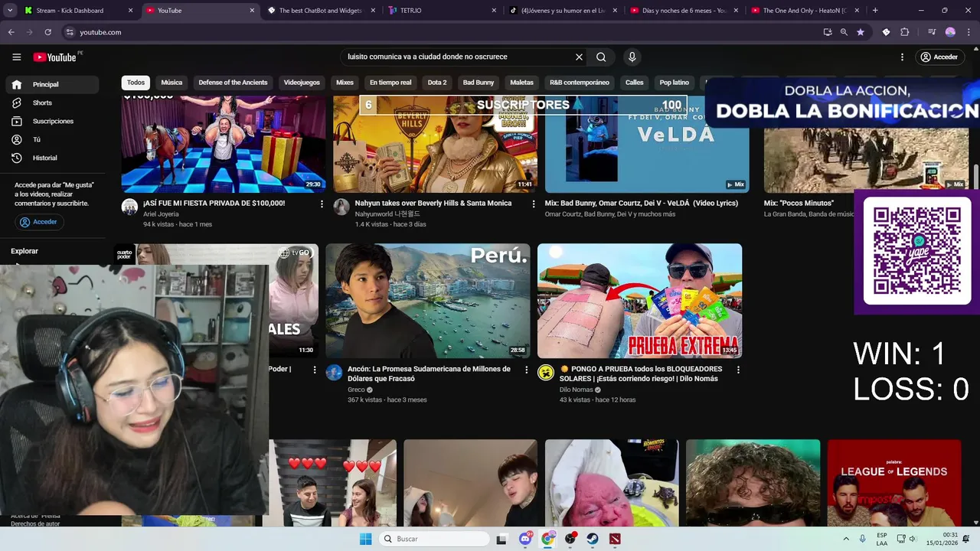
Task: Click the Acceder button in the header
Action: click(939, 57)
